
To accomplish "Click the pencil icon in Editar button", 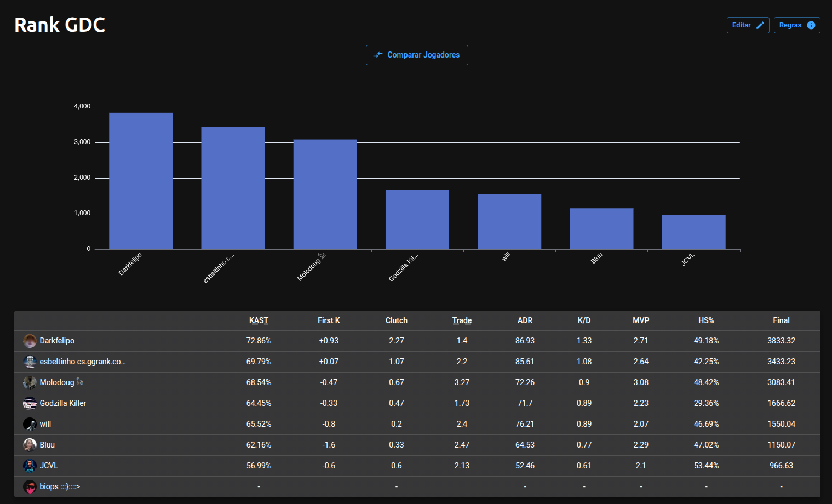I will tap(760, 25).
